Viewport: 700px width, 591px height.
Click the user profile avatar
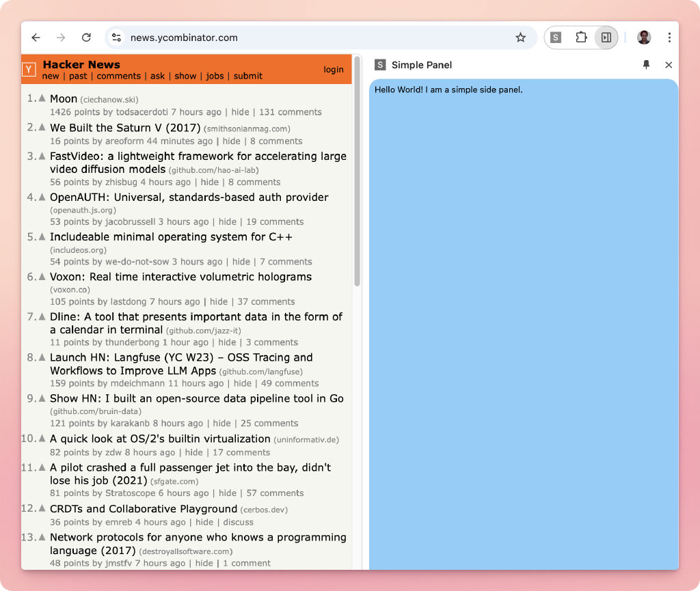point(644,38)
